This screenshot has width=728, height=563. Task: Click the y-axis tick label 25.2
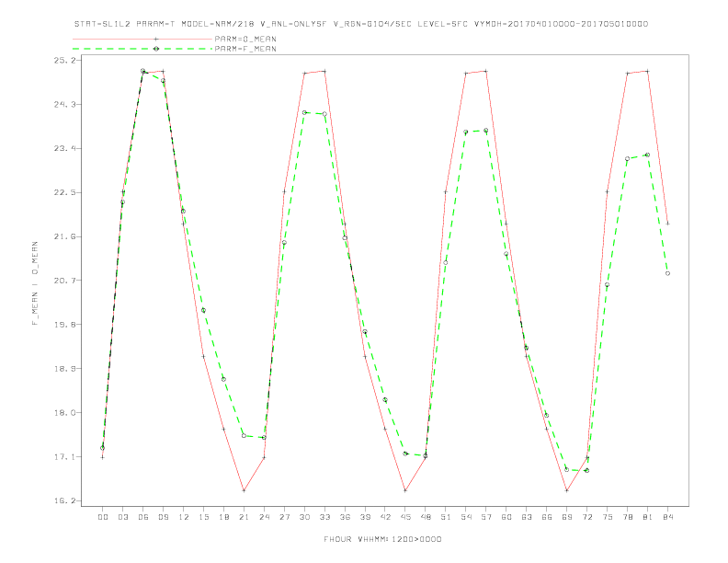coord(64,61)
